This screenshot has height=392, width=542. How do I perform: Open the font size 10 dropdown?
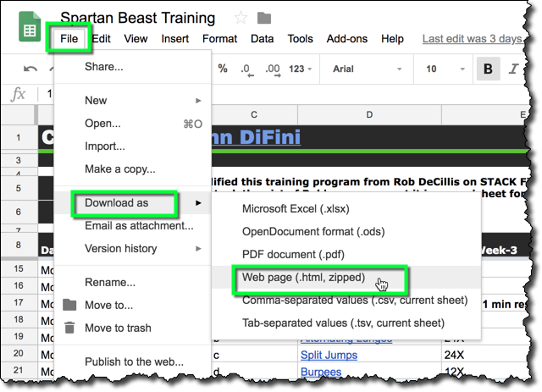445,69
